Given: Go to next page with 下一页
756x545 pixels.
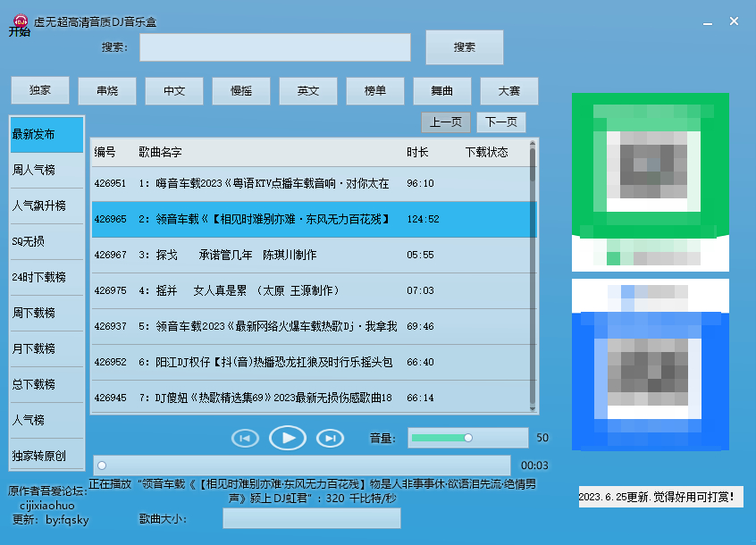Looking at the screenshot, I should [x=501, y=122].
